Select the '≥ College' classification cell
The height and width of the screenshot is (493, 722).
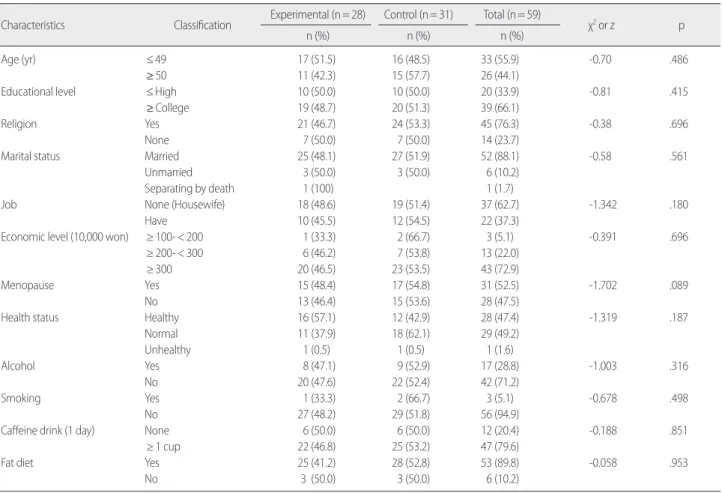tap(168, 108)
